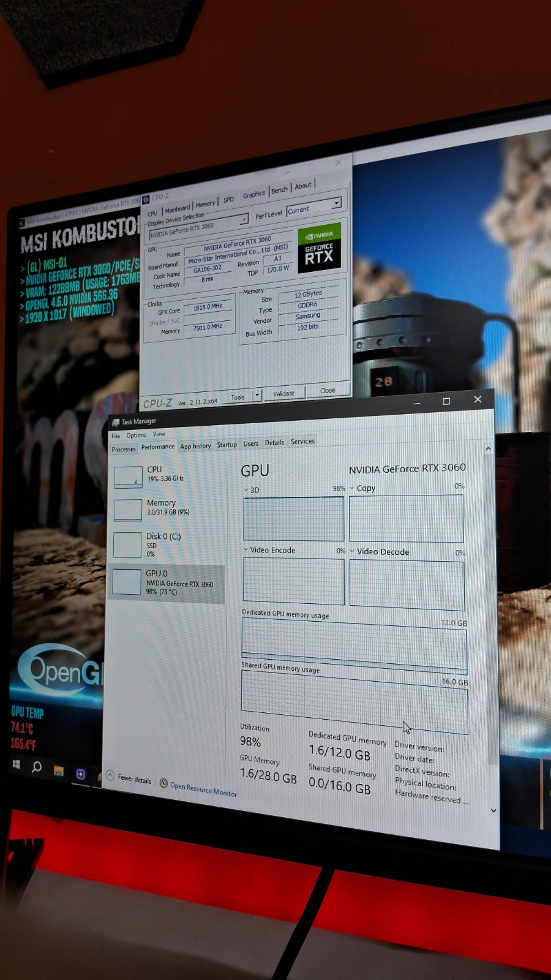Select the CPU-Z Bench tab
The image size is (551, 980).
(x=279, y=190)
